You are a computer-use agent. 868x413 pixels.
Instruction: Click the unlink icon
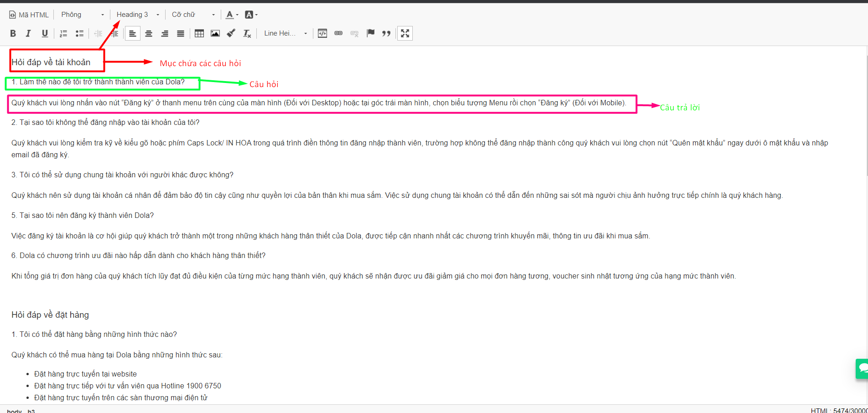(354, 33)
